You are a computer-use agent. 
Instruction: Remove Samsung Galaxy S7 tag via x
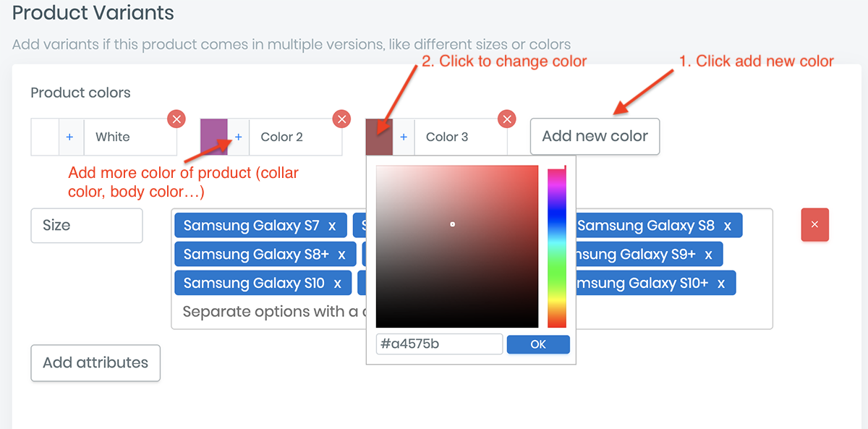click(x=332, y=226)
